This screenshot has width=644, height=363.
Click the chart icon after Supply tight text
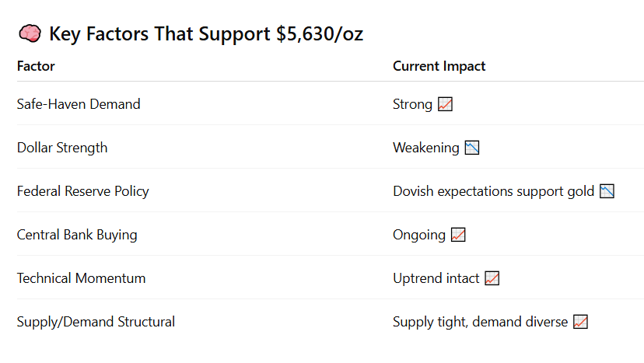[580, 322]
